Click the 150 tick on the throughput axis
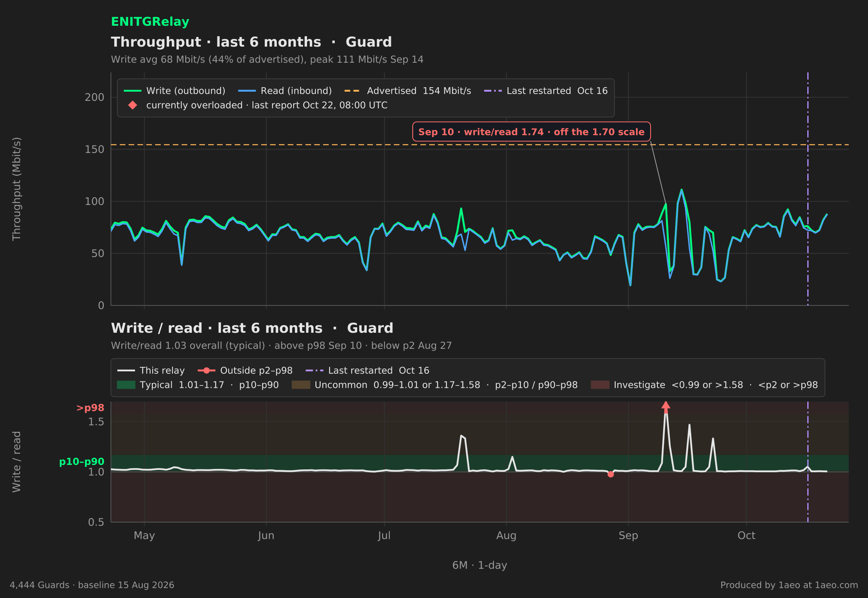Image resolution: width=868 pixels, height=598 pixels. (94, 149)
